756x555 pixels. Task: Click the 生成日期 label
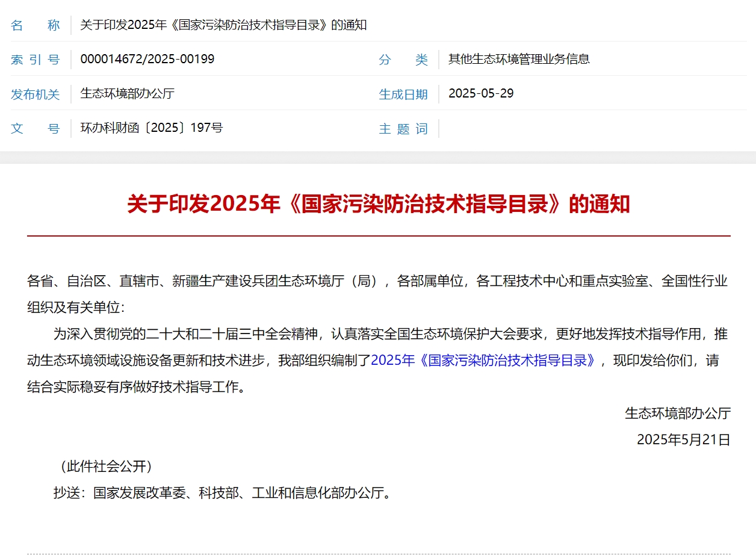[x=403, y=94]
